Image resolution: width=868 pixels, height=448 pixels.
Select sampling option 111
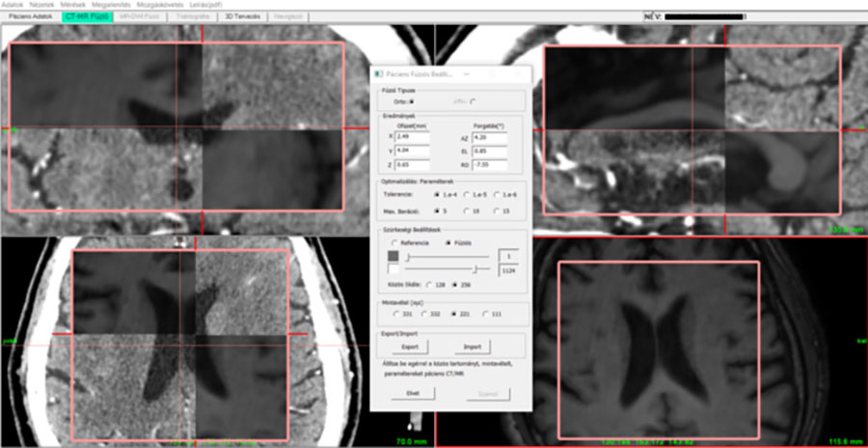click(485, 314)
